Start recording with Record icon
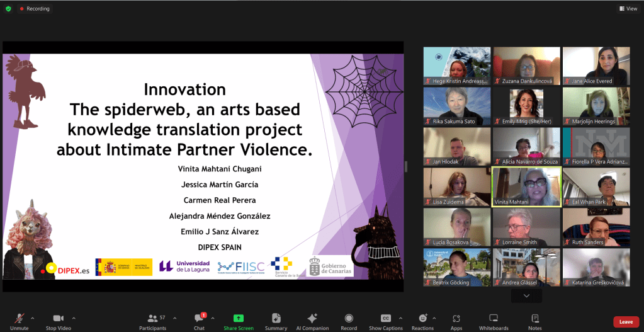This screenshot has width=644, height=332. (x=349, y=319)
